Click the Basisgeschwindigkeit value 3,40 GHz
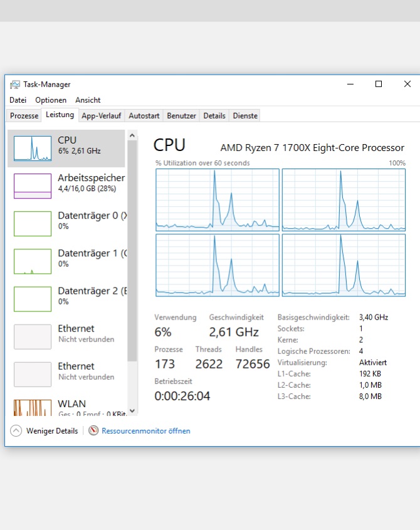 (374, 318)
